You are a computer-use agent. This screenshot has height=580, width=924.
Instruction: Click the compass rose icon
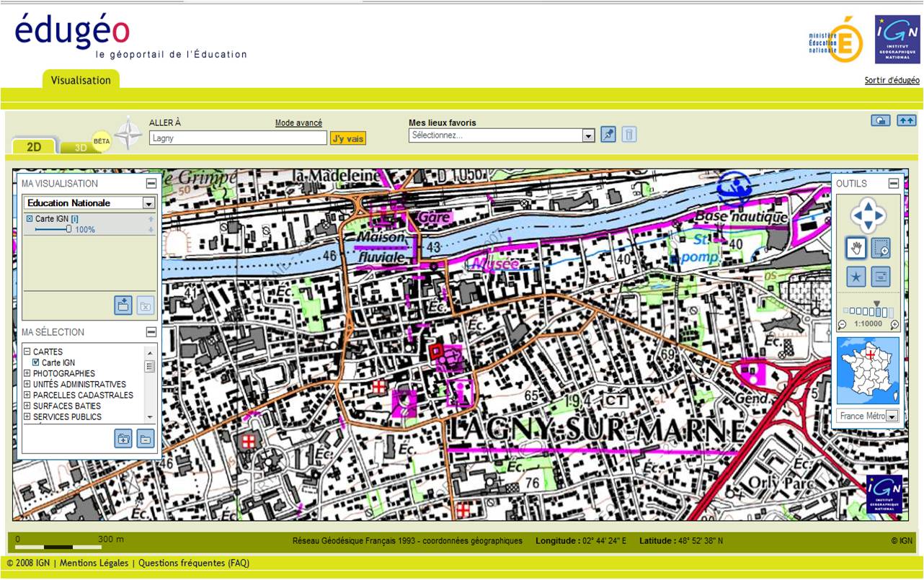(128, 133)
